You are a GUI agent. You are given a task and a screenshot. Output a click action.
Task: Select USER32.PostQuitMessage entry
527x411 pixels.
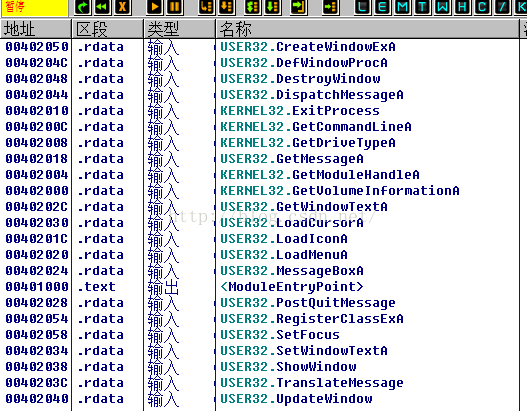coord(308,303)
